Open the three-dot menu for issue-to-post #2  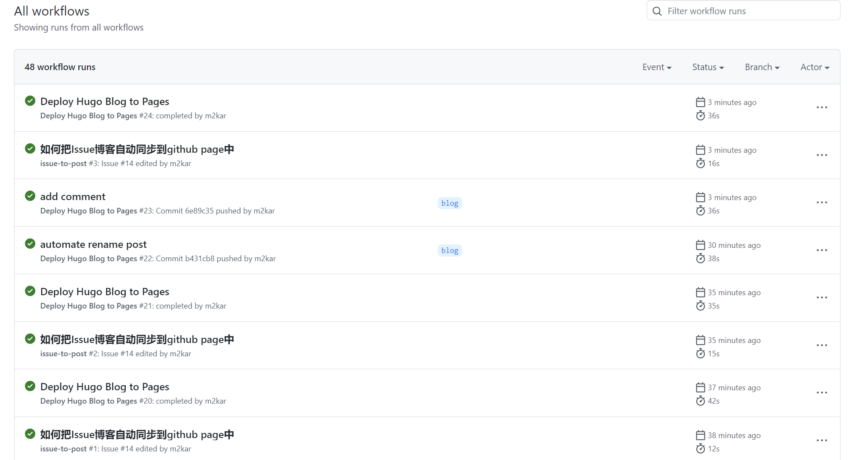(822, 345)
